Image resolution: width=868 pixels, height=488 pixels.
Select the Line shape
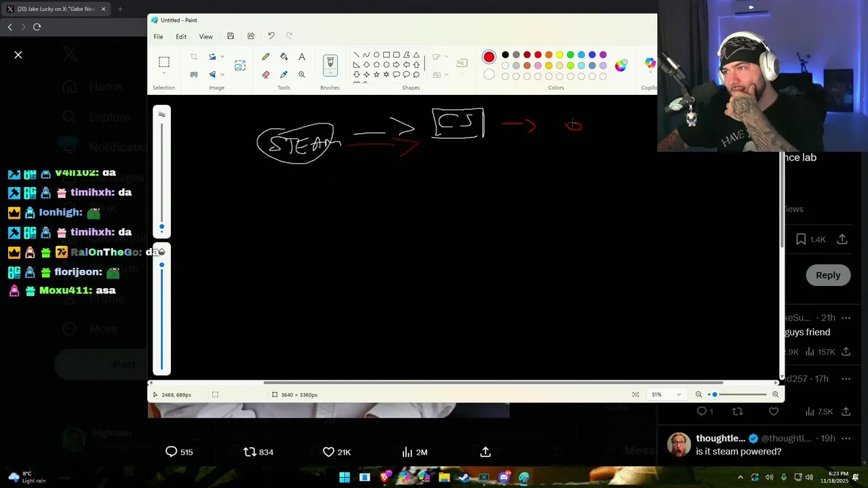point(356,55)
